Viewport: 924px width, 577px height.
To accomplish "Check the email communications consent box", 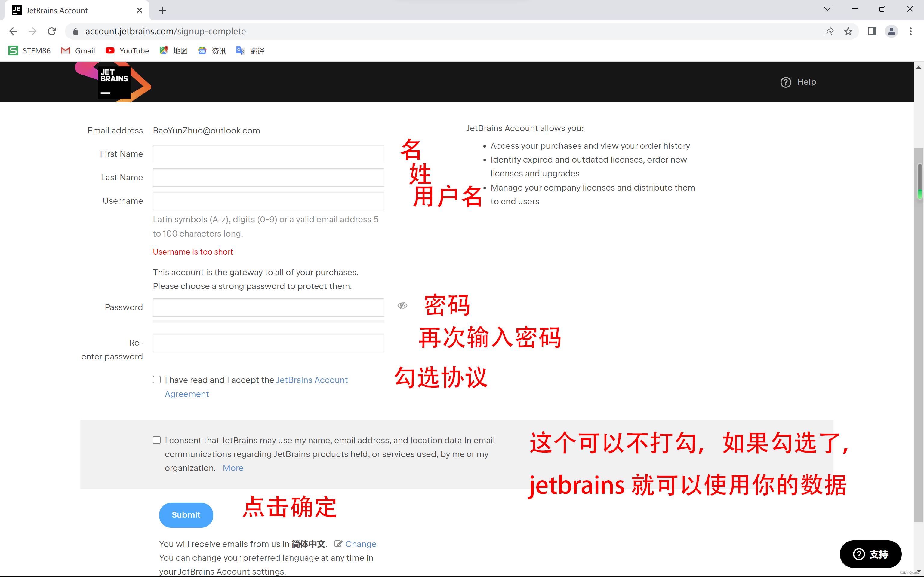I will click(x=156, y=440).
